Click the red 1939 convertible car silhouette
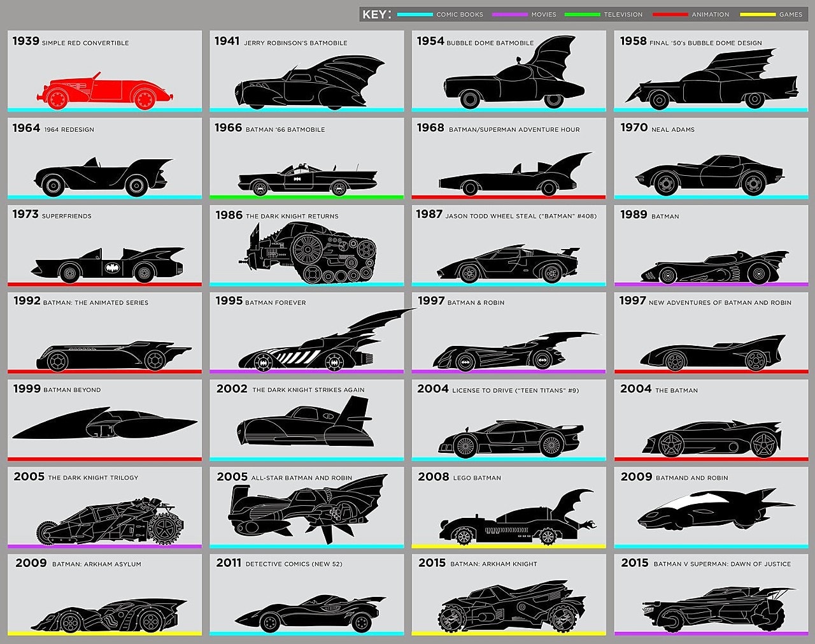Screen dimensions: 815x644 pyautogui.click(x=102, y=91)
